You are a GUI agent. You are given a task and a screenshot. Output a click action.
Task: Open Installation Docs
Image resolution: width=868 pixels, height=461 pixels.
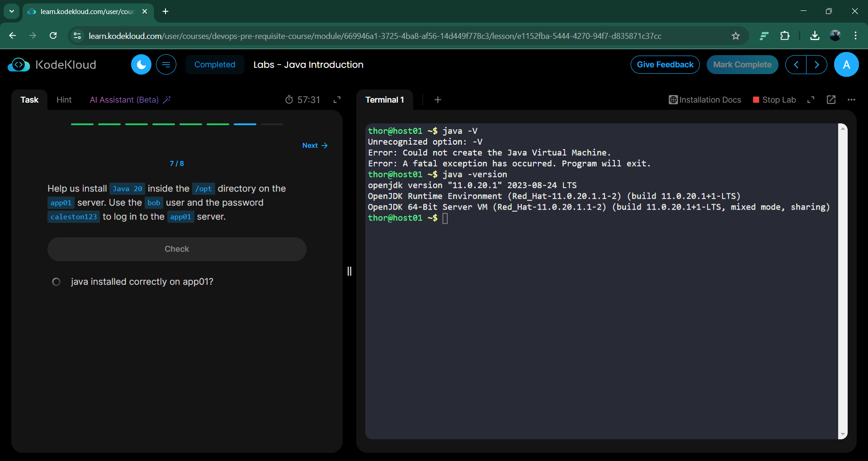tap(705, 100)
